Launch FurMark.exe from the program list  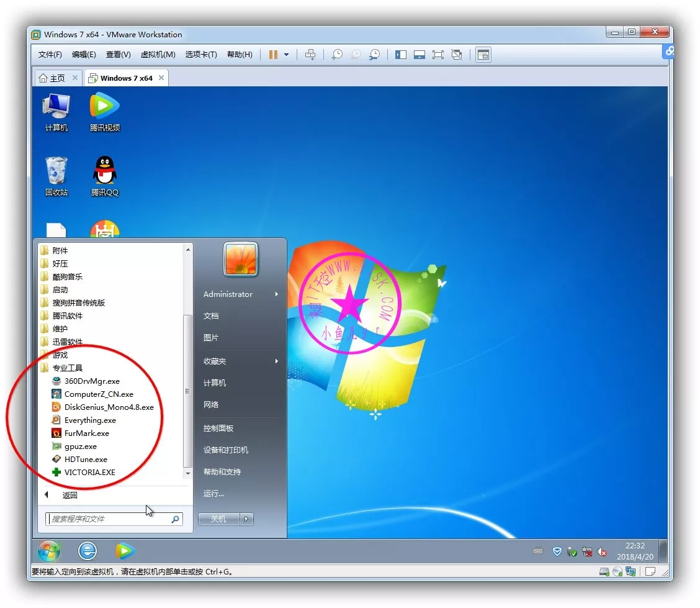click(86, 433)
